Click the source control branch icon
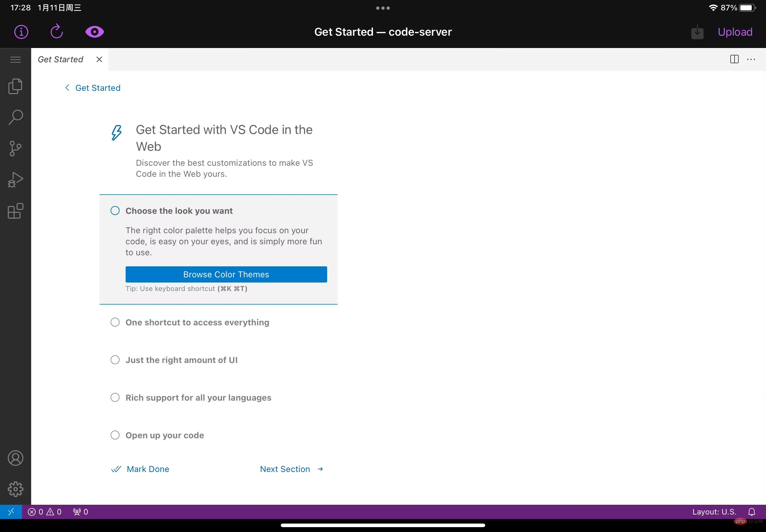The height and width of the screenshot is (532, 766). click(x=16, y=149)
